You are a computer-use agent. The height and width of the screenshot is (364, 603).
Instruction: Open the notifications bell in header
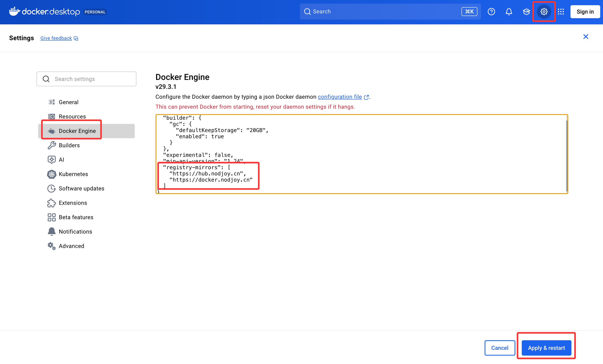pos(509,12)
